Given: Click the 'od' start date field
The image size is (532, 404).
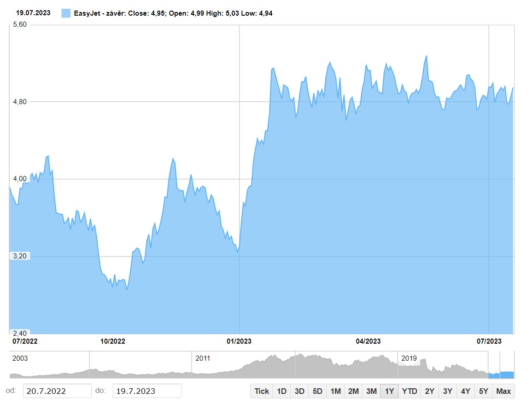Looking at the screenshot, I should (x=57, y=391).
